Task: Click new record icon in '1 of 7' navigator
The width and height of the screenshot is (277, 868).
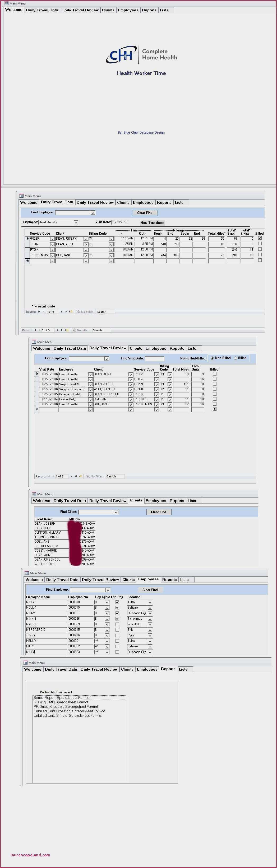Action: coord(80,476)
